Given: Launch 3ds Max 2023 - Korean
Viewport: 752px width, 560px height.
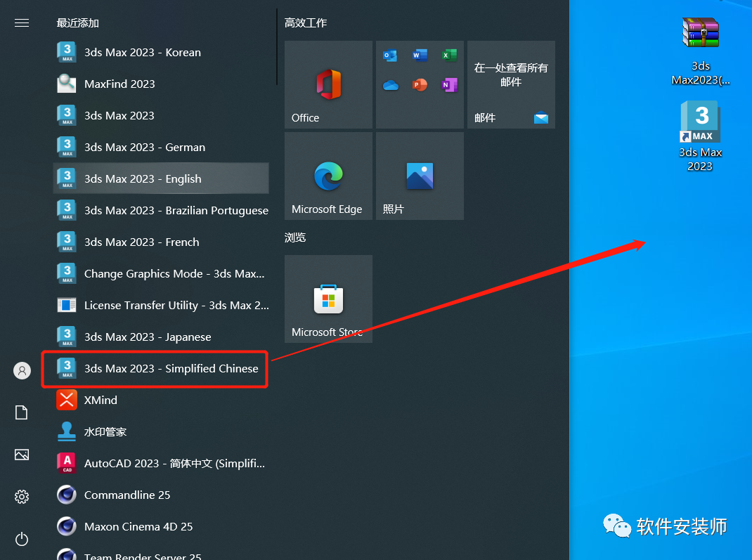Looking at the screenshot, I should tap(161, 52).
